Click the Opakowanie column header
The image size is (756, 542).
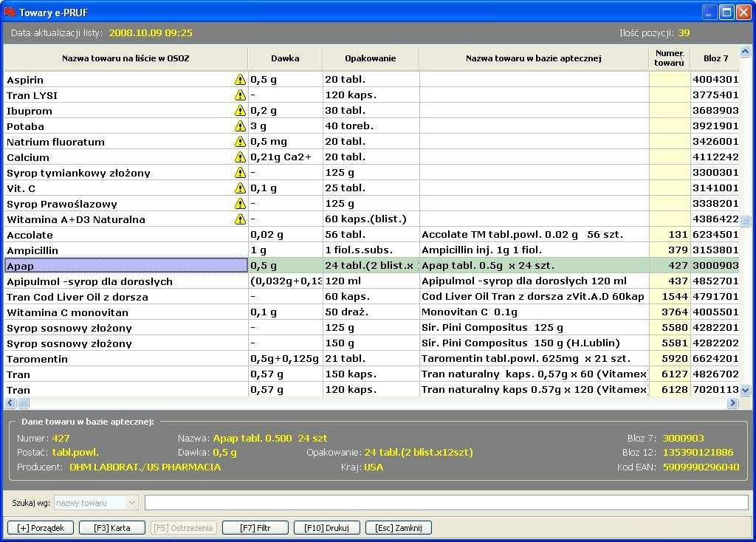(371, 58)
